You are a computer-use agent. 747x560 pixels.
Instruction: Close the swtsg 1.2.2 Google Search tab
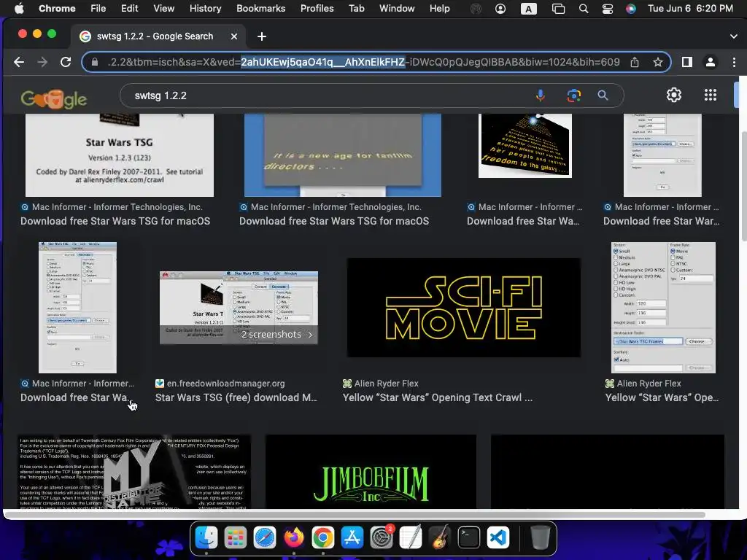click(234, 36)
